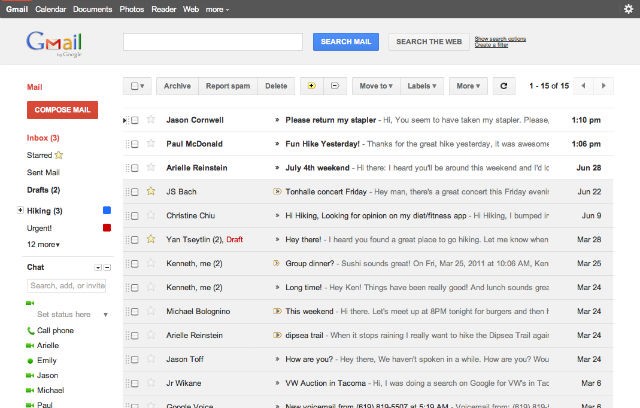Click importance marker on Tonhalle concert Friday
The height and width of the screenshot is (408, 640).
(x=277, y=191)
